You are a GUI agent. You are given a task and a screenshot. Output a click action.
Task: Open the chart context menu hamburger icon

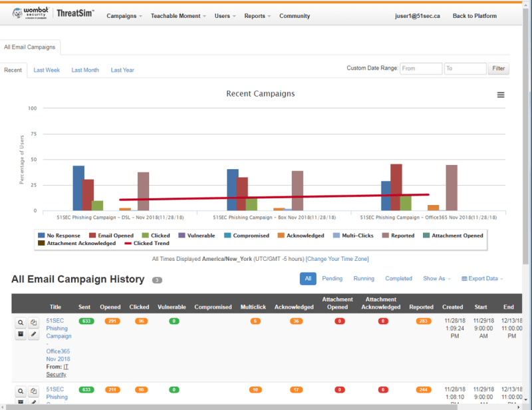[501, 95]
